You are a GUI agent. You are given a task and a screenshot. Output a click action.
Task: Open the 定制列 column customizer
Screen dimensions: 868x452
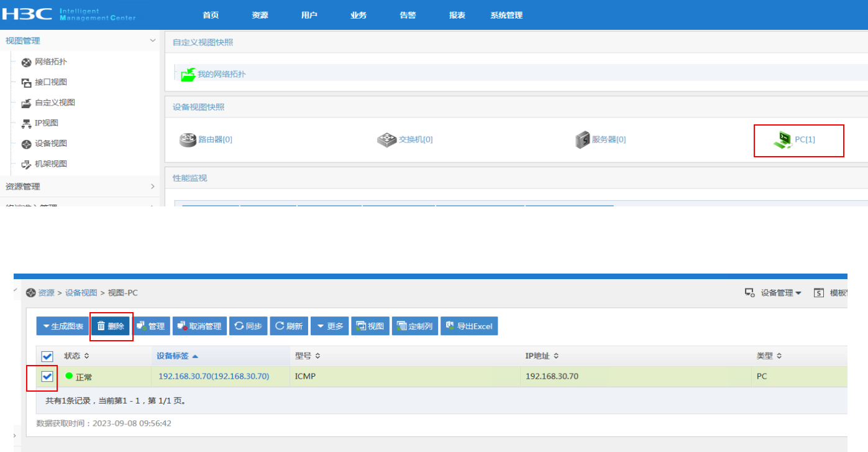click(x=414, y=326)
